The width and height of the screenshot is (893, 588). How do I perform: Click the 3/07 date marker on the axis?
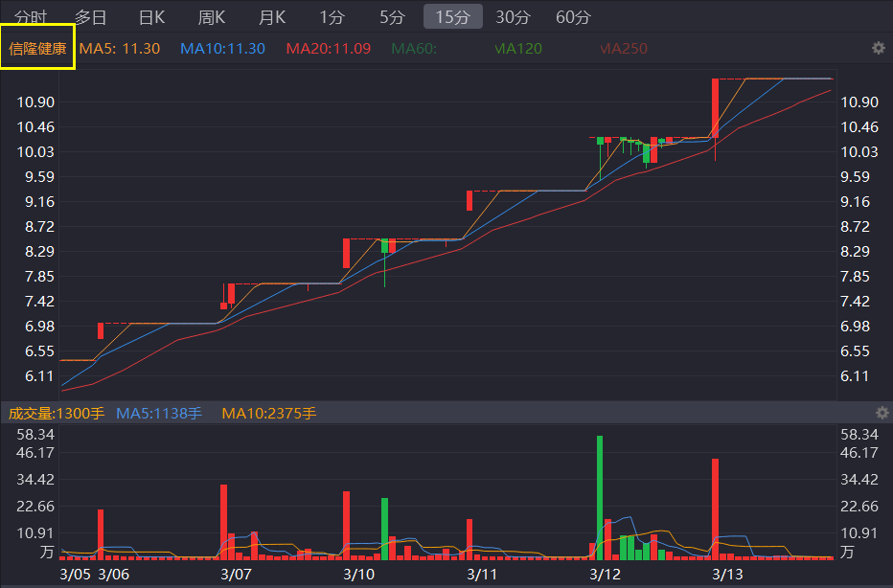pos(237,575)
